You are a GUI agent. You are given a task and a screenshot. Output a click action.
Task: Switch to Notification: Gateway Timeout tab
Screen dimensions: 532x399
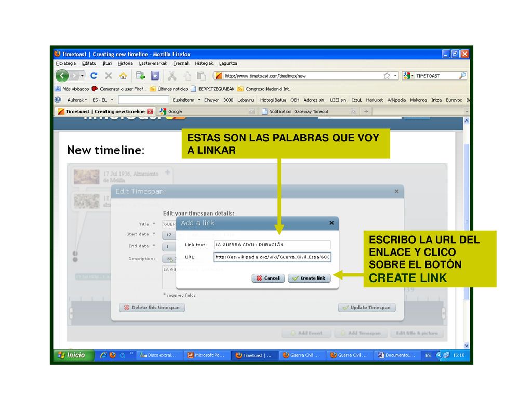309,111
